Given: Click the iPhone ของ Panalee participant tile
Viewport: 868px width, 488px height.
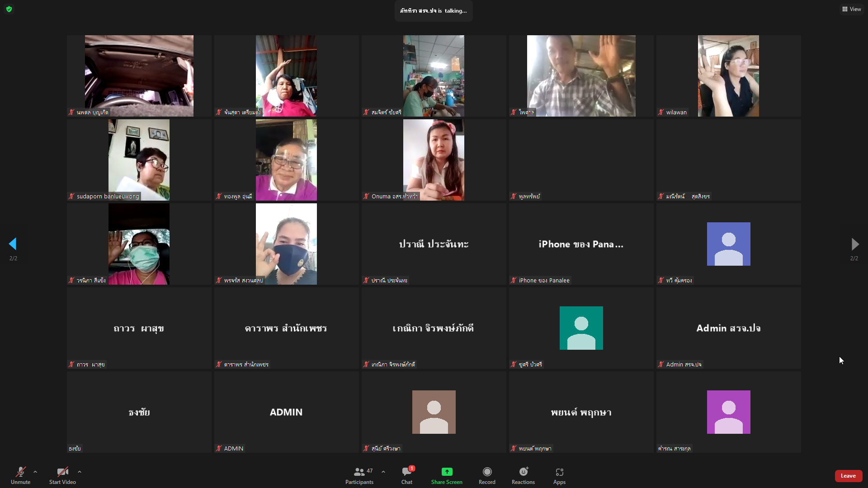Looking at the screenshot, I should [x=581, y=244].
